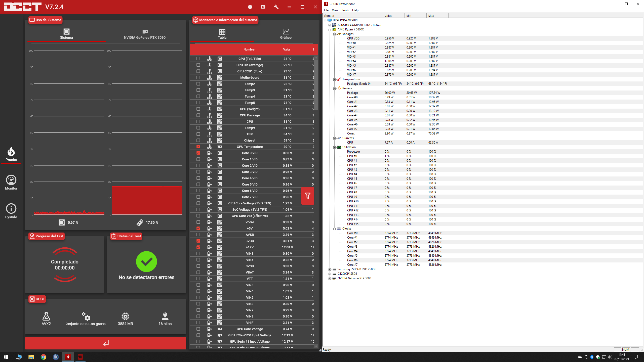The width and height of the screenshot is (644, 362).
Task: Open the View menu in HWMonitor
Action: click(335, 10)
